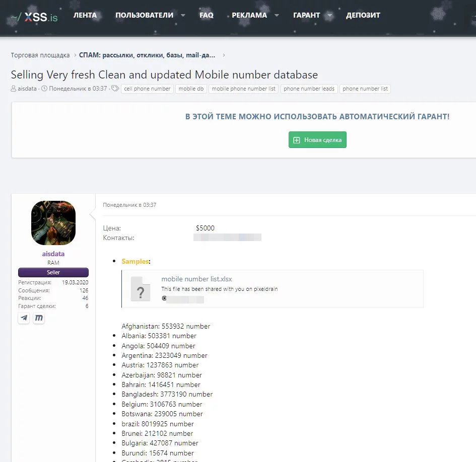The width and height of the screenshot is (476, 462).
Task: Open the aisdata username under the avatar
Action: pyautogui.click(x=53, y=254)
